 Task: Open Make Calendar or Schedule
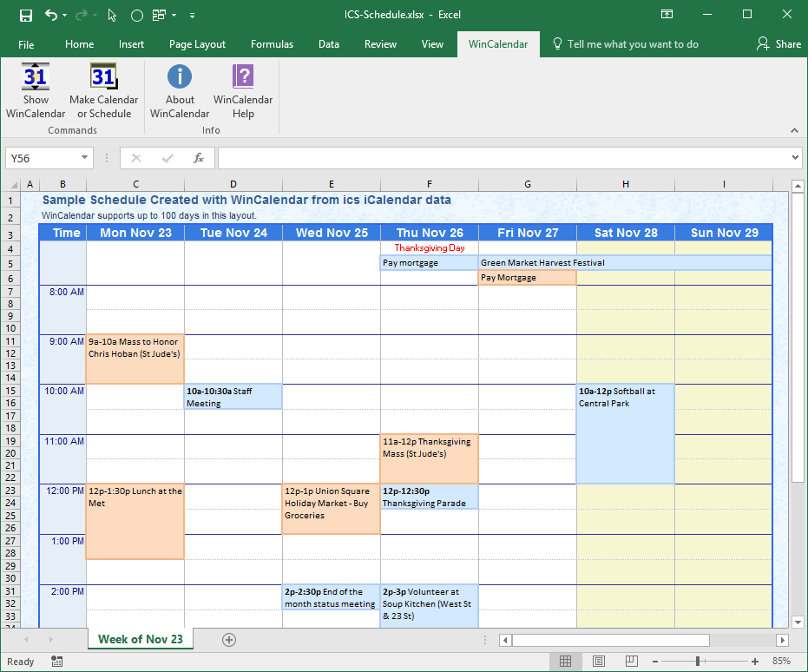pos(103,78)
